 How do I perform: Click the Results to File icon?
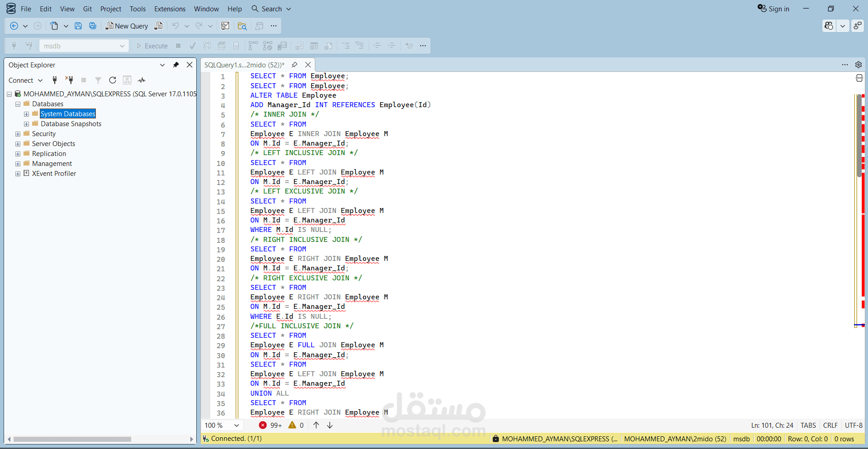click(x=329, y=46)
